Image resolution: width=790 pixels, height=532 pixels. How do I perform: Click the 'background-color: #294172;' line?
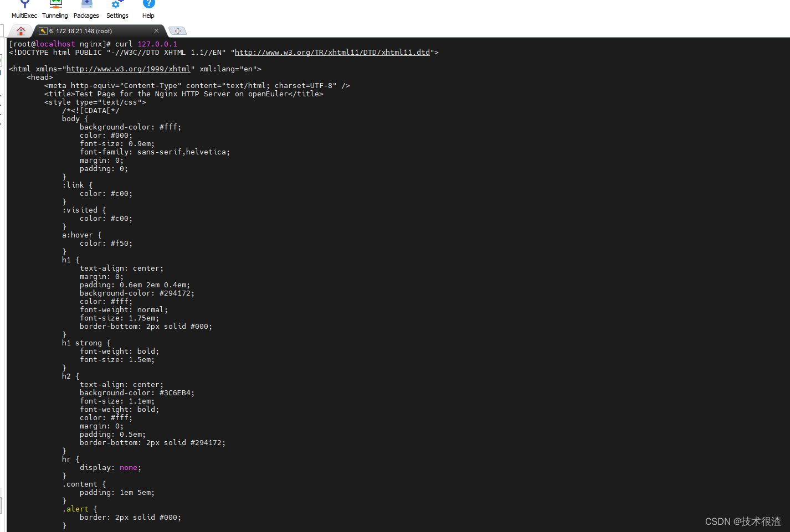click(x=137, y=293)
